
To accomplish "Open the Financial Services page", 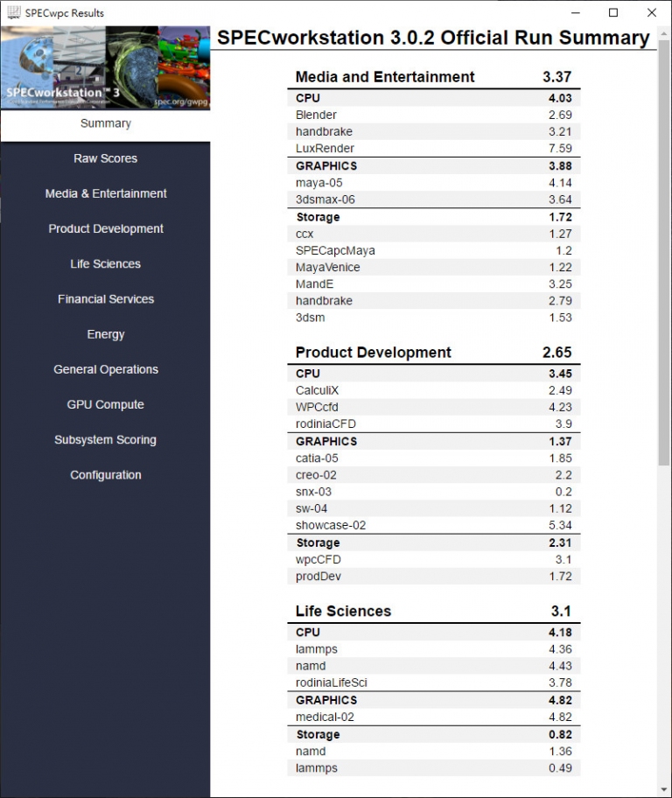I will coord(105,298).
